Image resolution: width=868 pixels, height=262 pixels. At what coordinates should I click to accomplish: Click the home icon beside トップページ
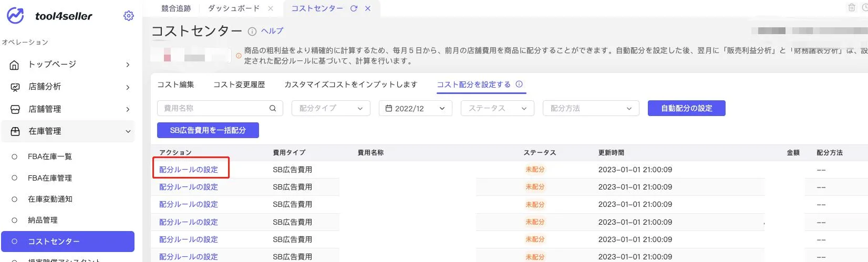(x=15, y=65)
